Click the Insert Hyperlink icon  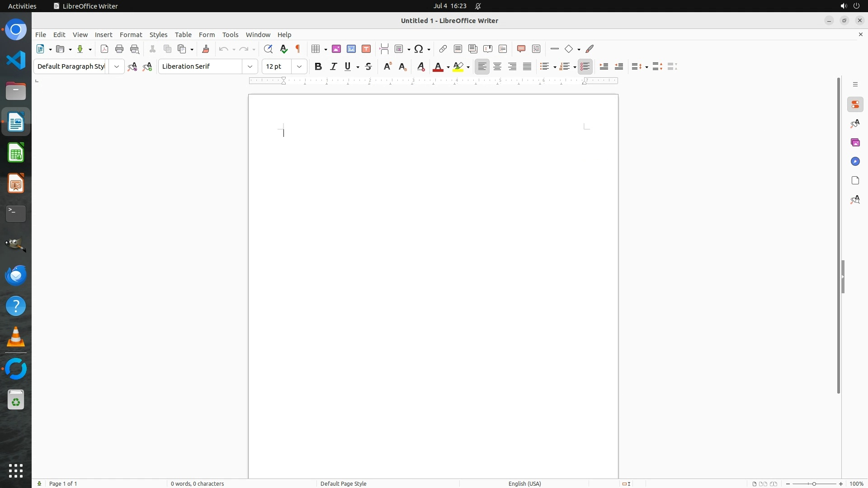[443, 49]
